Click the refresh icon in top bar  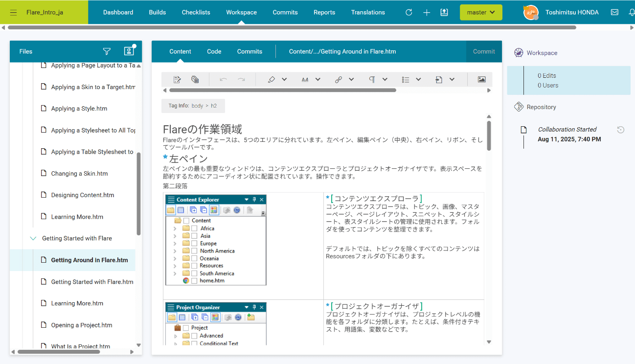(x=409, y=12)
